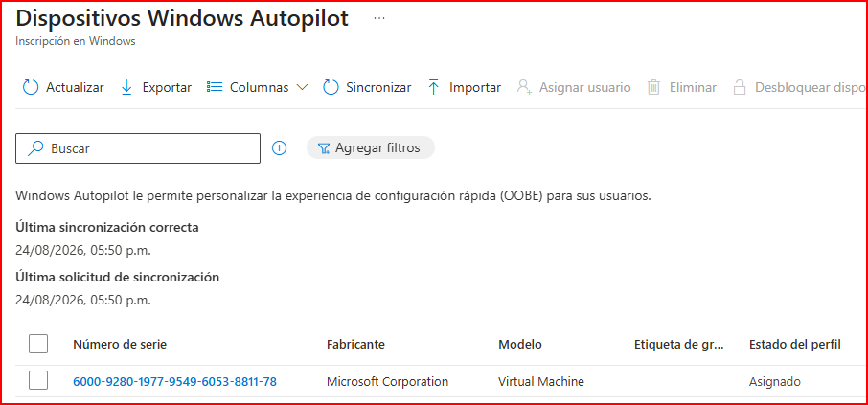Click the Microsoft Corporation cell
Screen dimensions: 868x405
(x=387, y=381)
